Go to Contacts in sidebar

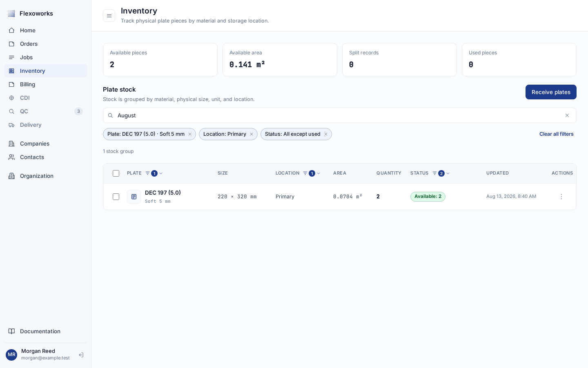pos(45,157)
